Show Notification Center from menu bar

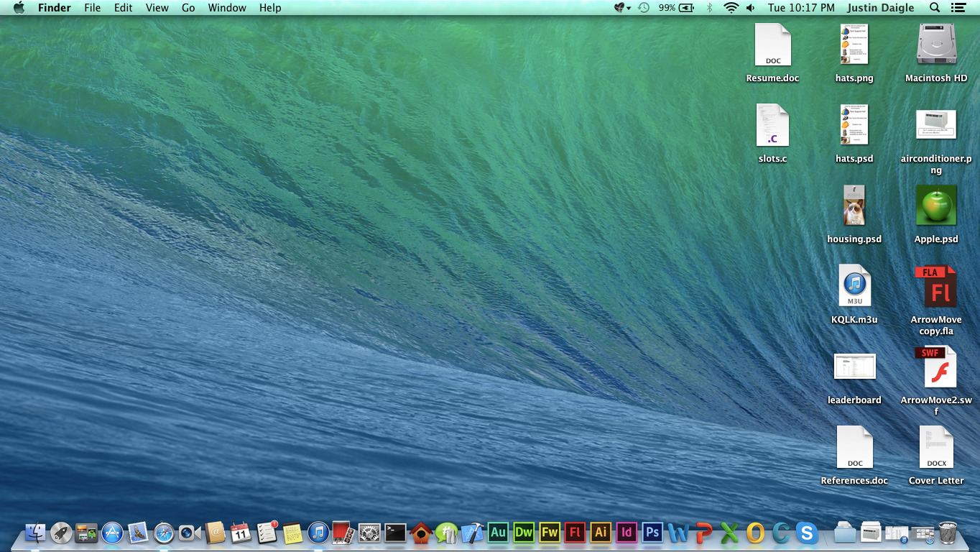958,8
